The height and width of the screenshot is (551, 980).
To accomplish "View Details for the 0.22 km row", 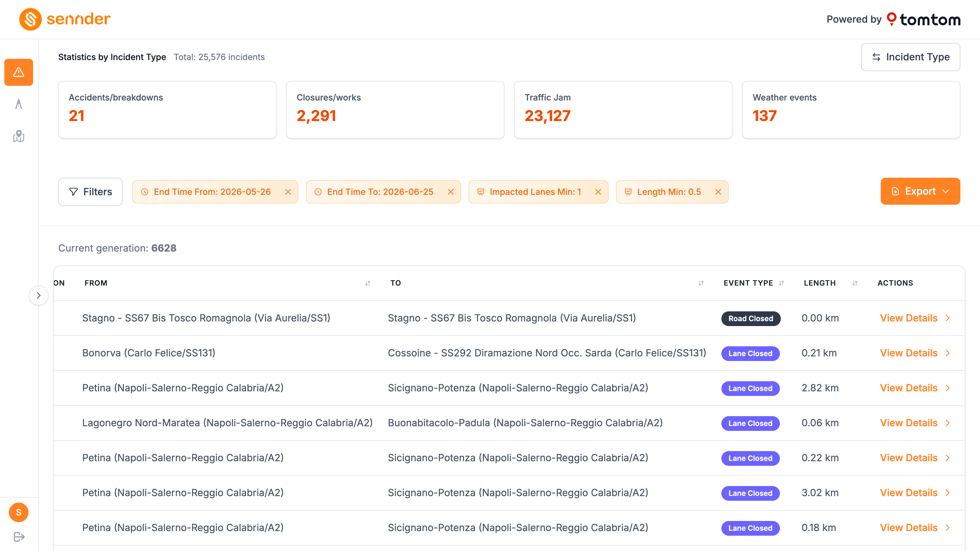I will (x=915, y=458).
